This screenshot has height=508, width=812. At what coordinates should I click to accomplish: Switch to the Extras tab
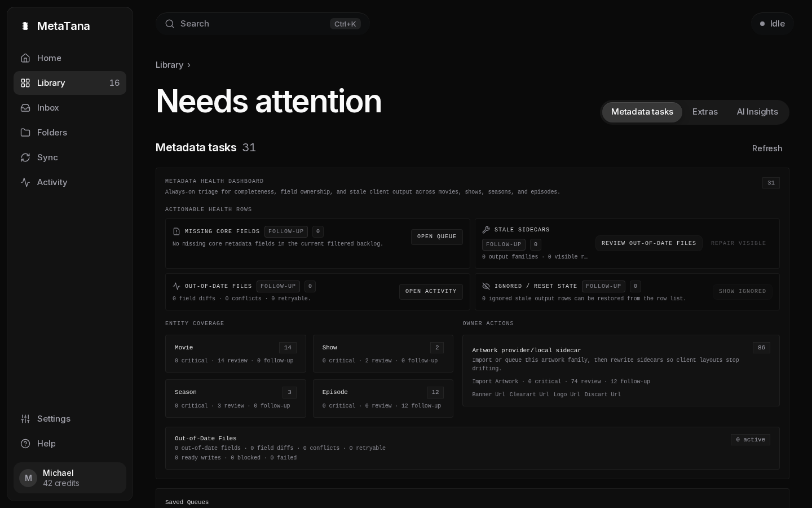click(x=705, y=112)
